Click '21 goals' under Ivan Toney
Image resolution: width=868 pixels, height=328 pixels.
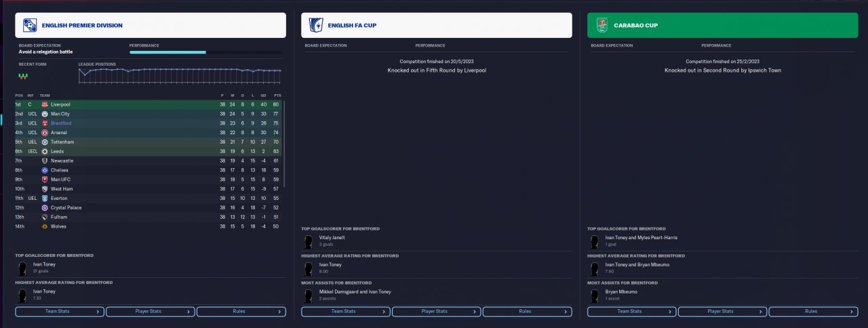tap(41, 271)
